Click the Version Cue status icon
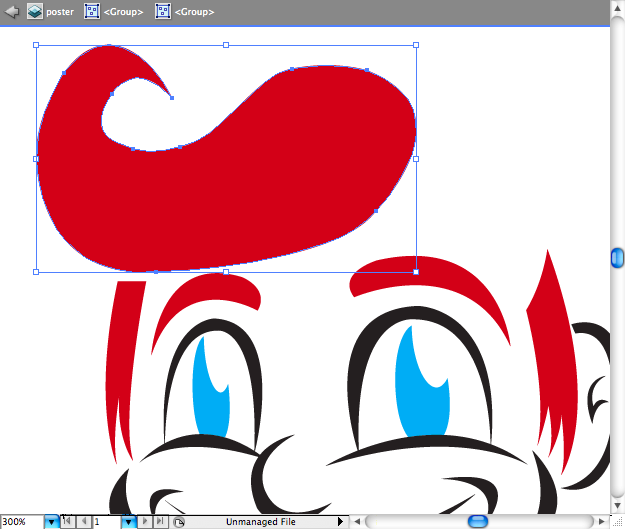 click(x=179, y=522)
